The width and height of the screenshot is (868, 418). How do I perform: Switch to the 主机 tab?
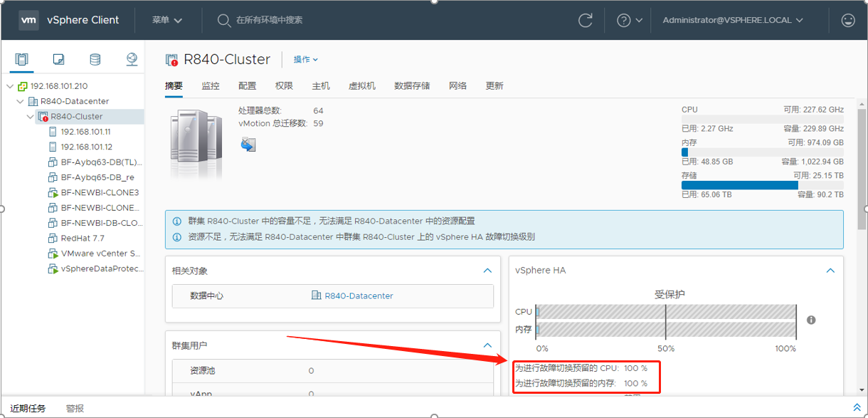pyautogui.click(x=321, y=85)
